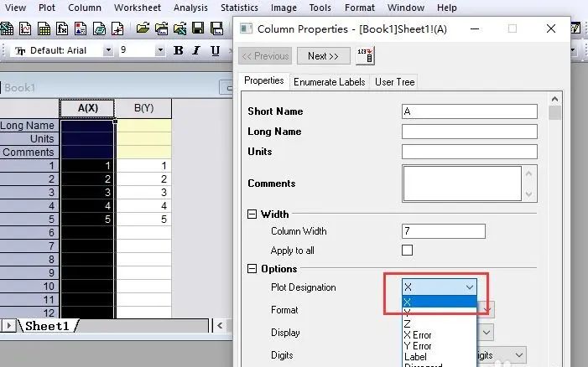Open the Help menu
This screenshot has width=588, height=367.
[447, 8]
